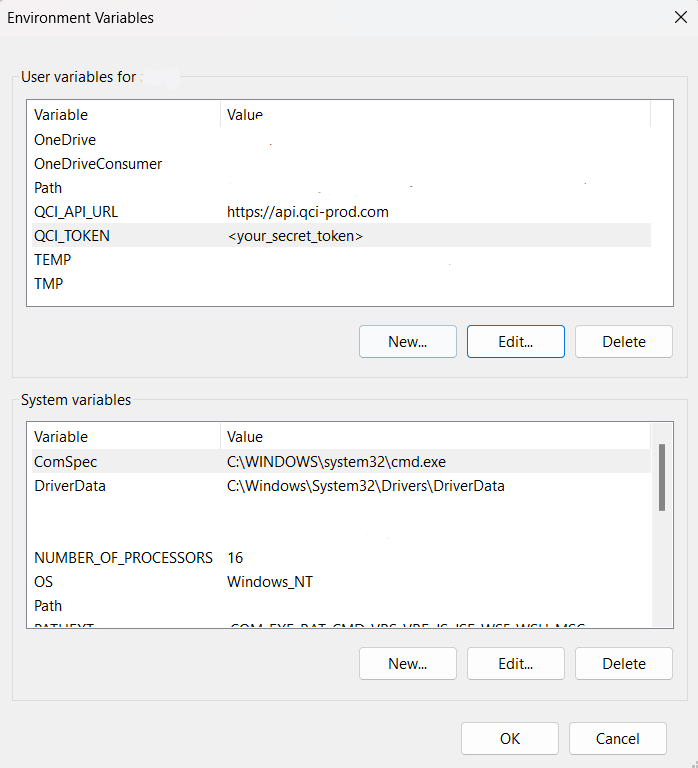This screenshot has width=698, height=768.
Task: Click New button under System variables
Action: pos(408,664)
